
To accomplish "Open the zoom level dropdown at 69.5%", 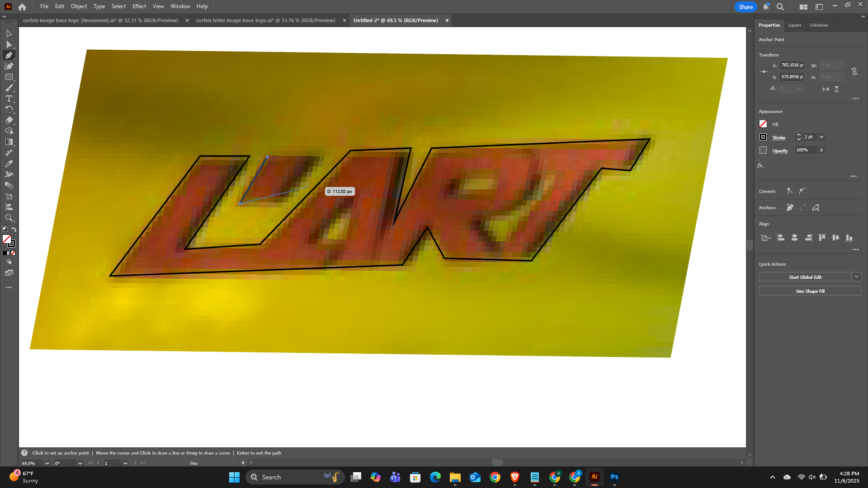I will [47, 463].
